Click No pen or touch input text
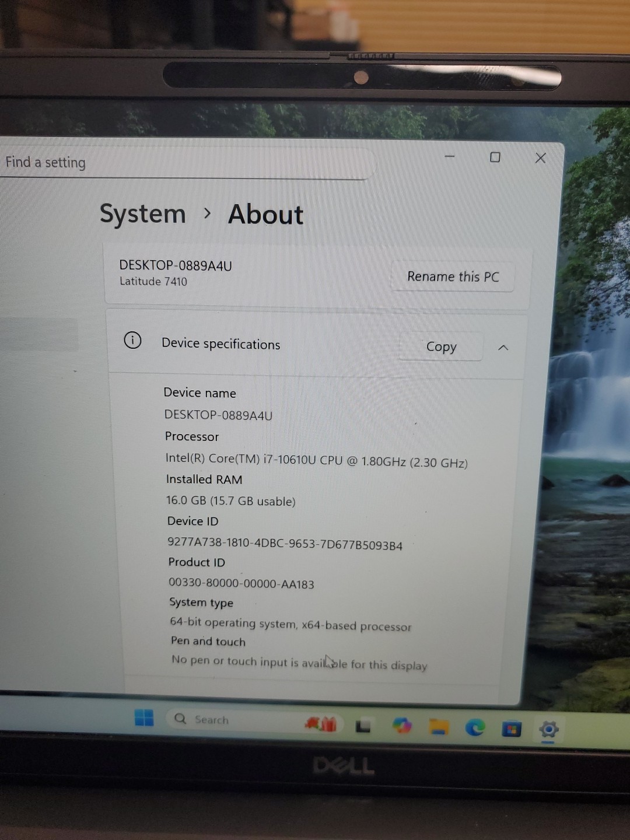630x840 pixels. tap(299, 663)
